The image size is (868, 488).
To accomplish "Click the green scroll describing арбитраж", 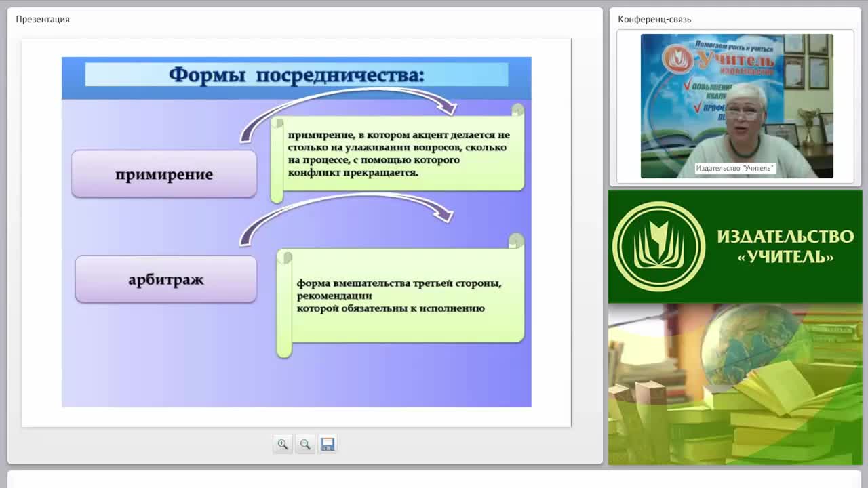I will click(x=400, y=296).
